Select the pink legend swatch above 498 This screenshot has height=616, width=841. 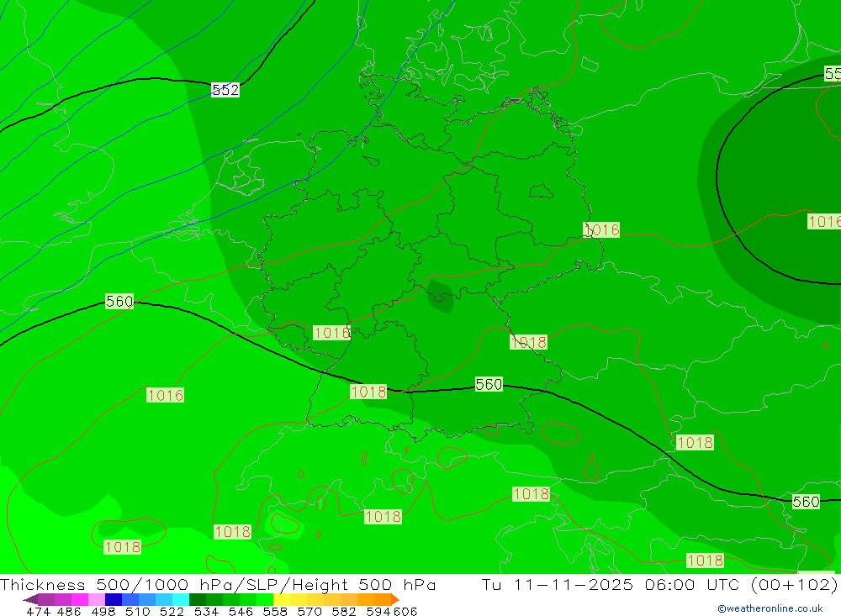(x=97, y=599)
